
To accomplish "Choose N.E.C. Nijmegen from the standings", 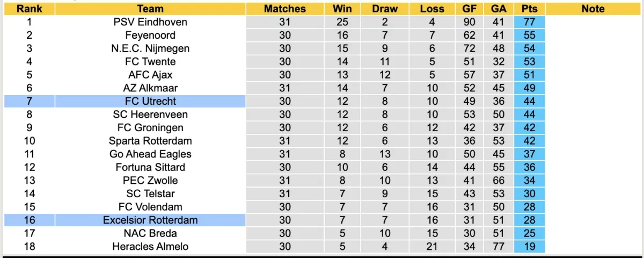I will 150,48.
